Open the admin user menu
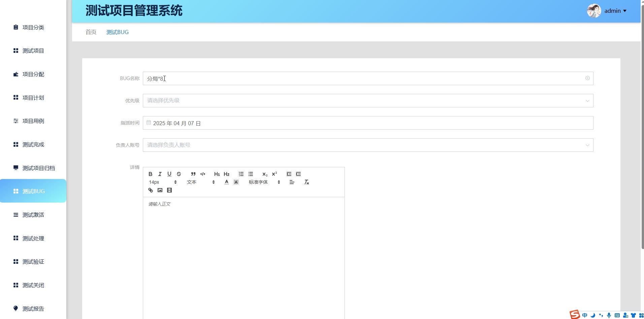Image resolution: width=644 pixels, height=319 pixels. pyautogui.click(x=615, y=11)
